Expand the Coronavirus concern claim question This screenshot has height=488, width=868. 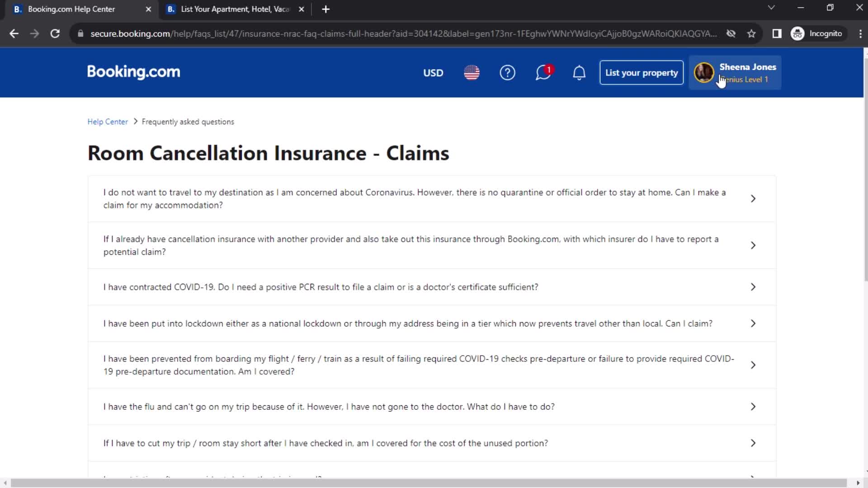(432, 199)
